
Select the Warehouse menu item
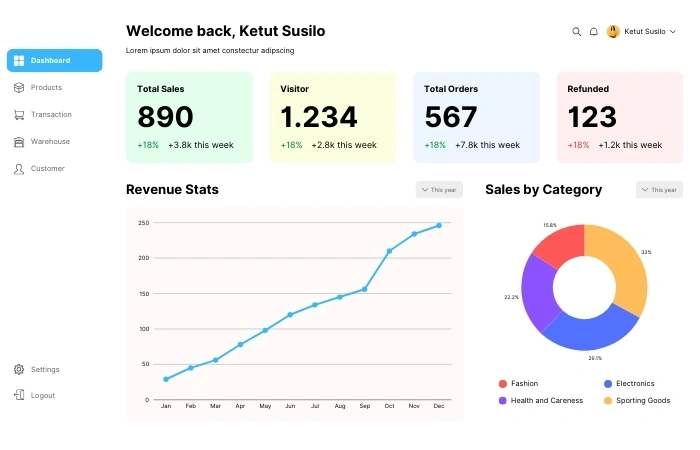click(50, 142)
